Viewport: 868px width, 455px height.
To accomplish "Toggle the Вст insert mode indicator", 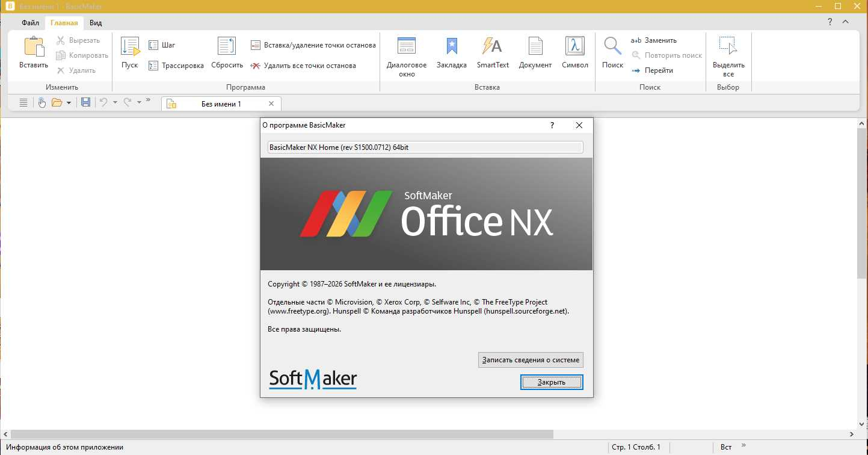I will point(726,447).
